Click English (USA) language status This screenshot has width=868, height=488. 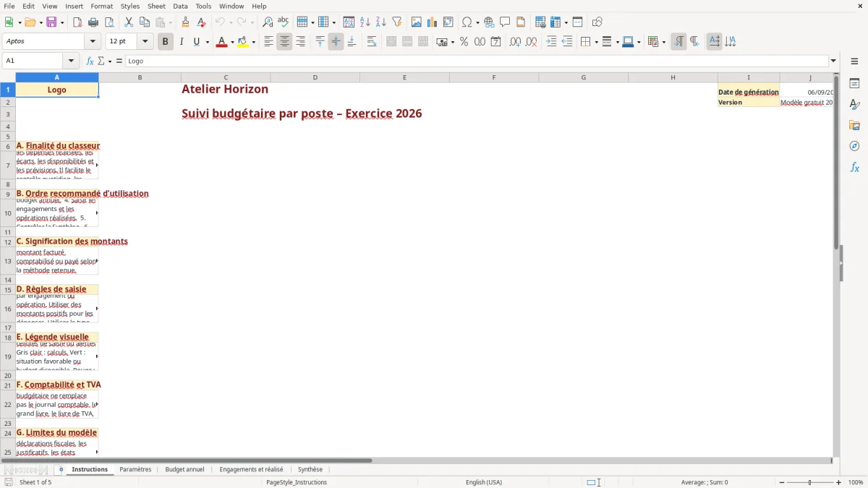[484, 482]
